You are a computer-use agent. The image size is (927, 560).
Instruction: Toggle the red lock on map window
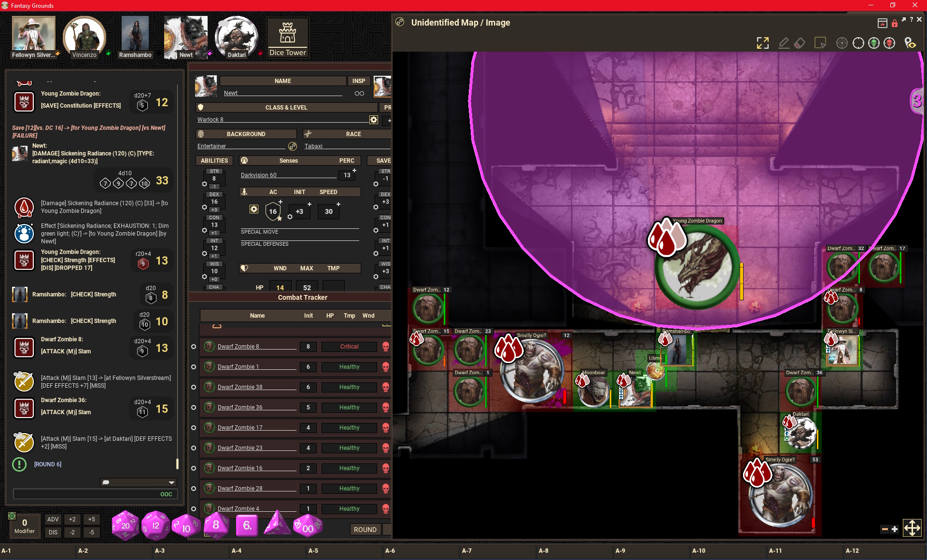click(895, 23)
